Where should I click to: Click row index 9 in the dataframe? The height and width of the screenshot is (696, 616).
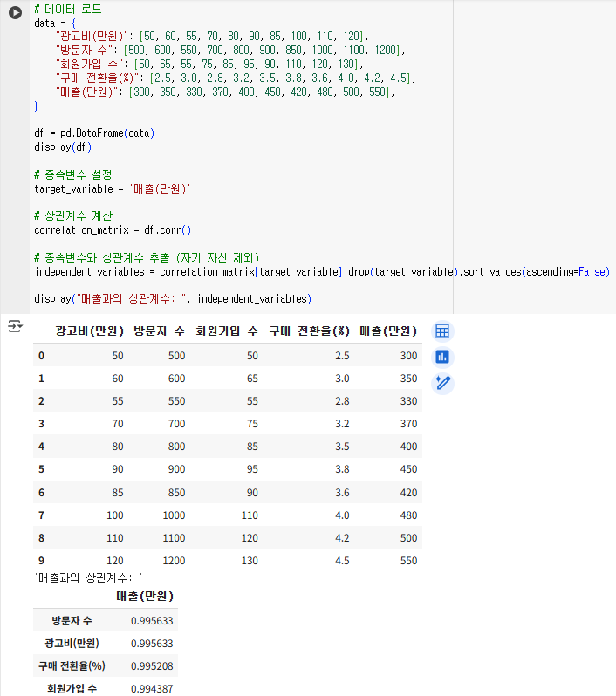coord(41,561)
